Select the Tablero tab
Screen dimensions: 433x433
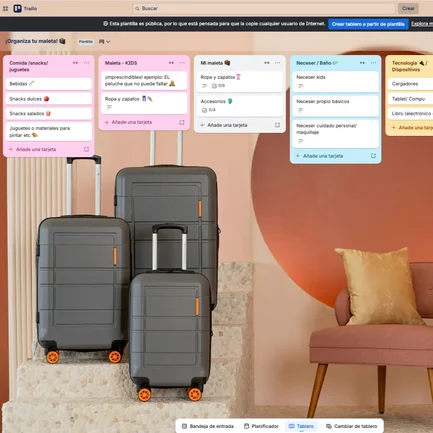(x=301, y=426)
